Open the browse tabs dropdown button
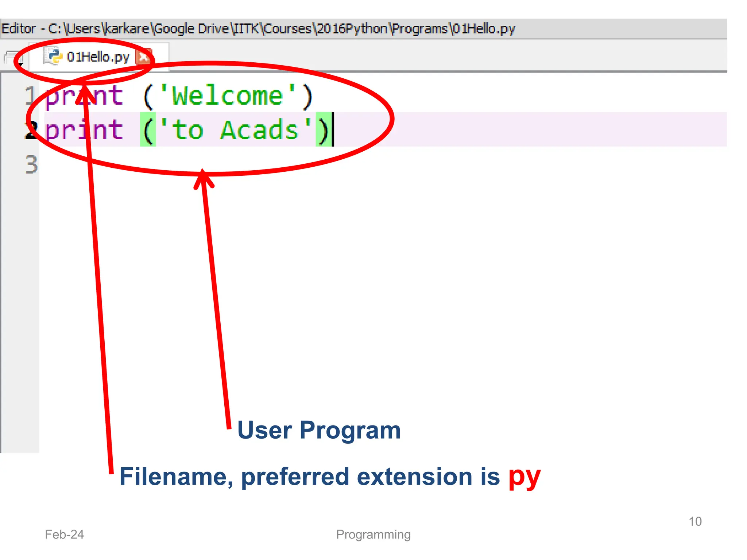The height and width of the screenshot is (560, 747). pos(13,58)
